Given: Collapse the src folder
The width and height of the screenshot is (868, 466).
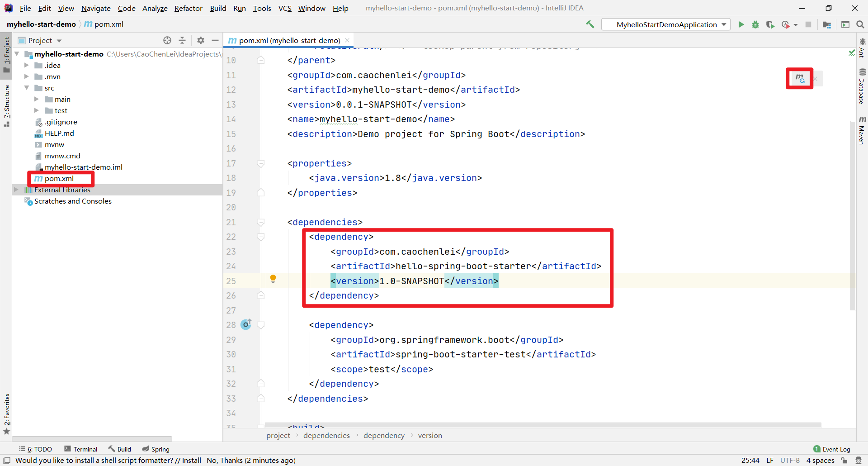Looking at the screenshot, I should coord(27,88).
